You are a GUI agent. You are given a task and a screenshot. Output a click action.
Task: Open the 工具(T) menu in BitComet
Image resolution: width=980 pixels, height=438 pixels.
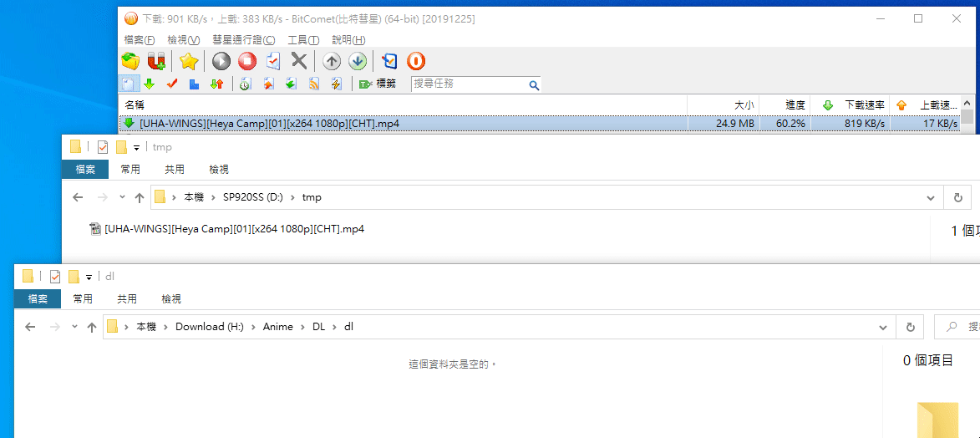tap(303, 40)
